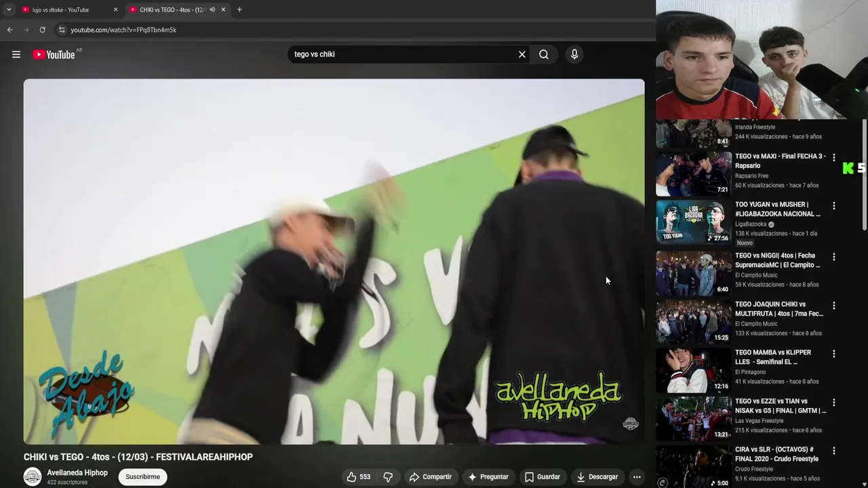Open options menu for TOO YUGAN vs MUSHER

pyautogui.click(x=834, y=205)
